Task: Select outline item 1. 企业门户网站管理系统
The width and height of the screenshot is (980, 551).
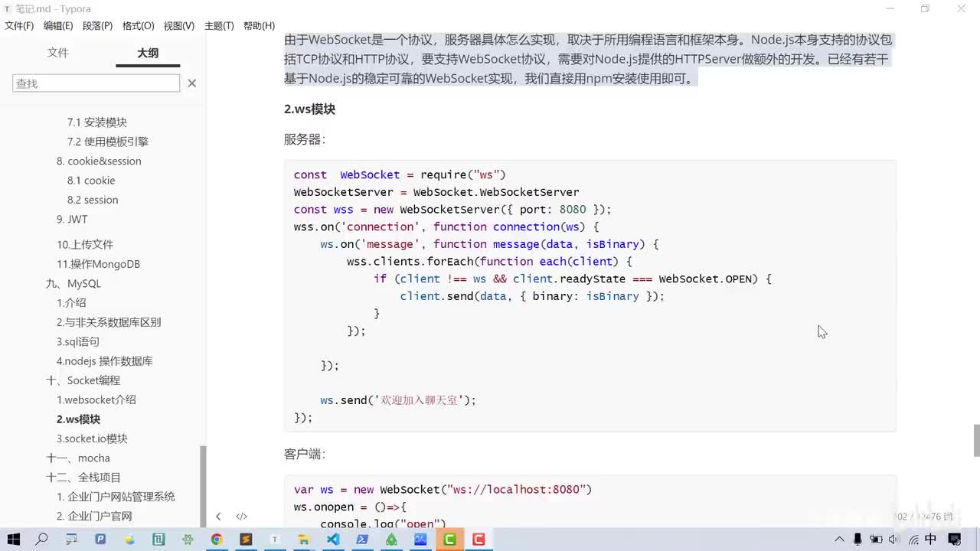Action: pyautogui.click(x=116, y=497)
